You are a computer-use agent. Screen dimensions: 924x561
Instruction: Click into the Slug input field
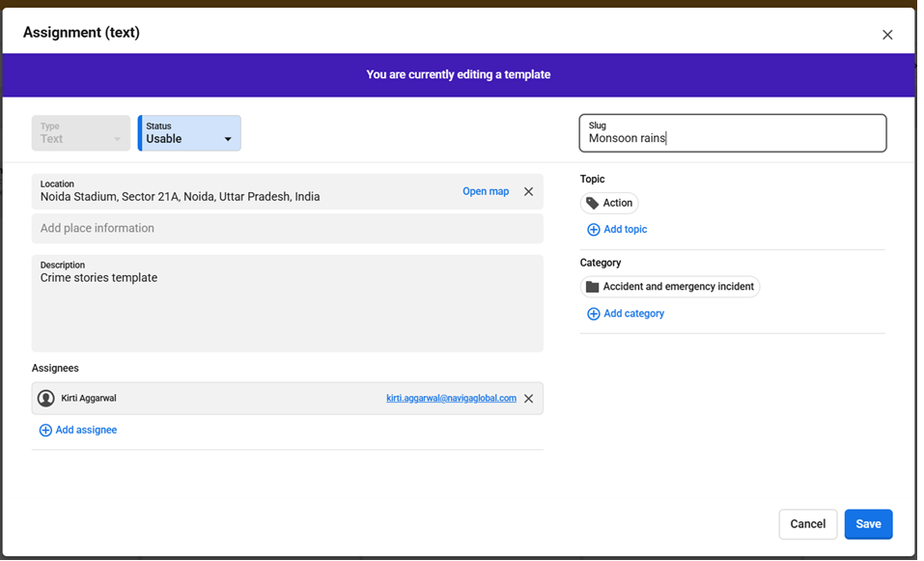[732, 138]
